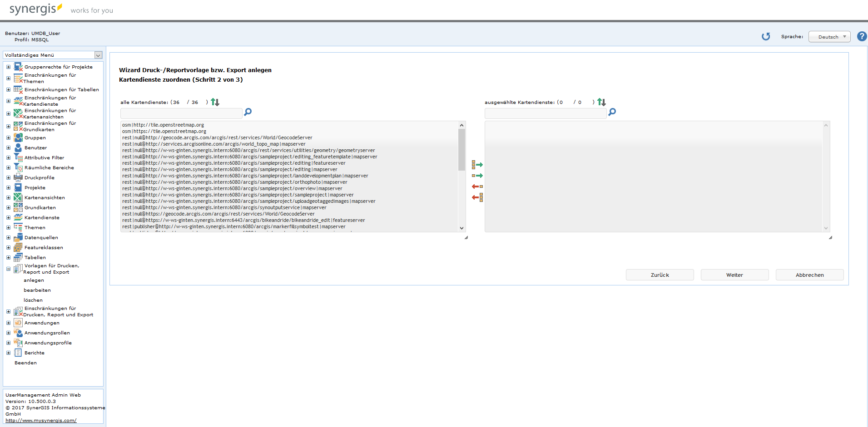This screenshot has height=427, width=868.
Task: Click the green arrow to add all Kartendienste
Action: click(477, 164)
